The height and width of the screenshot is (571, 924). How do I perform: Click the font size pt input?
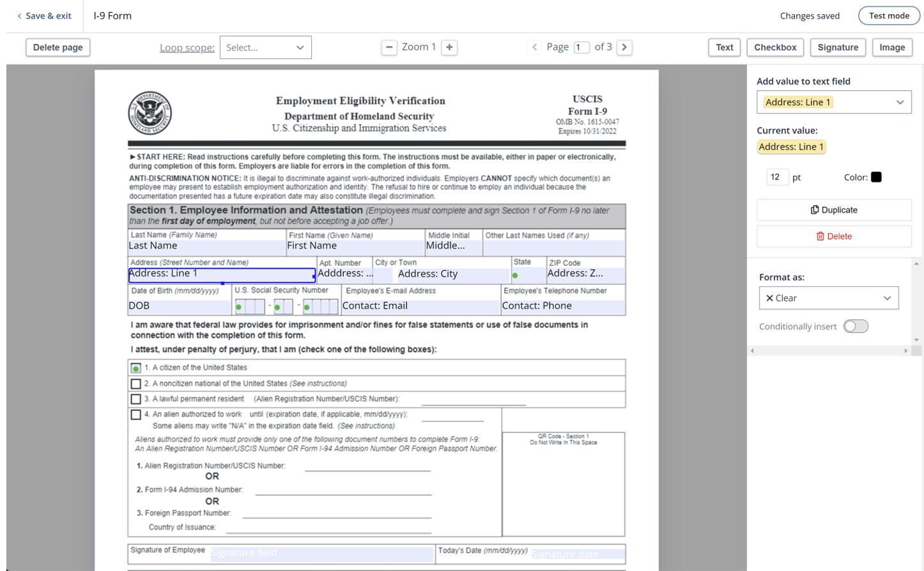click(x=777, y=177)
